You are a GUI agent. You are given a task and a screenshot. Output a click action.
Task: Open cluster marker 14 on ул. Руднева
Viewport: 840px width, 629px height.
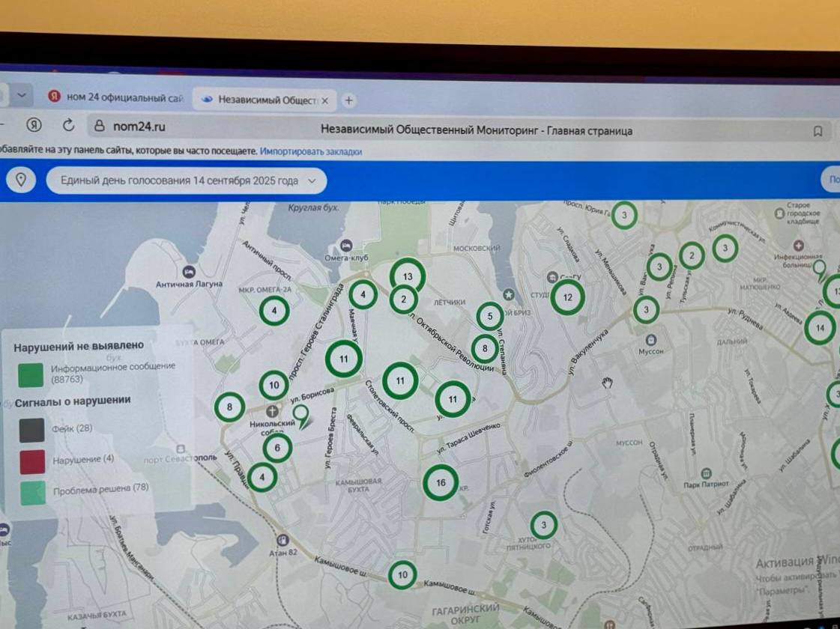(821, 328)
